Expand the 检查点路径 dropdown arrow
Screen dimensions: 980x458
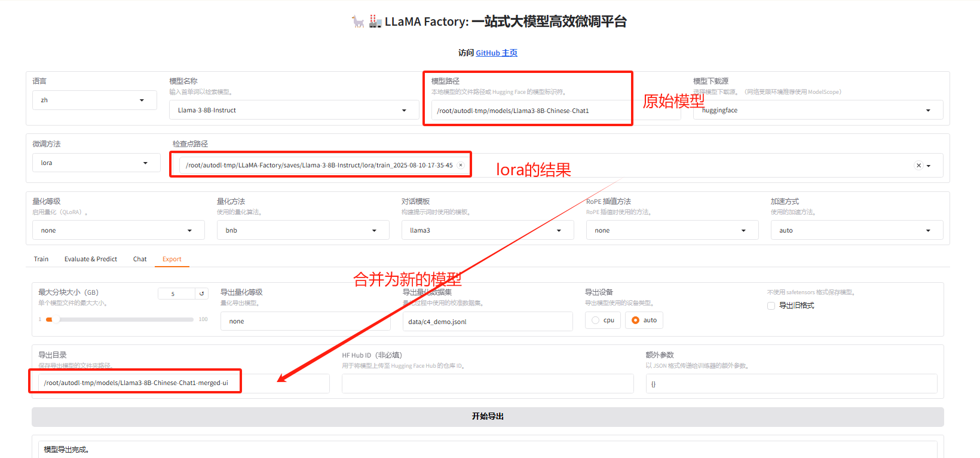(x=929, y=166)
